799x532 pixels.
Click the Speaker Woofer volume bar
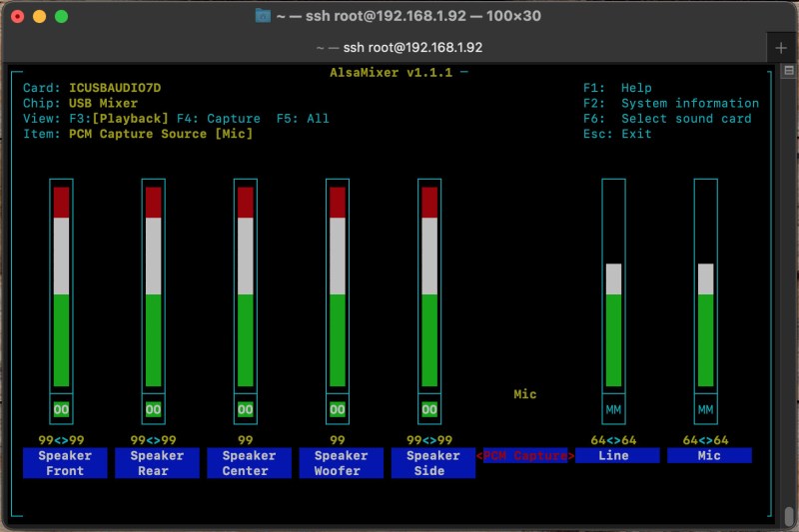point(338,286)
